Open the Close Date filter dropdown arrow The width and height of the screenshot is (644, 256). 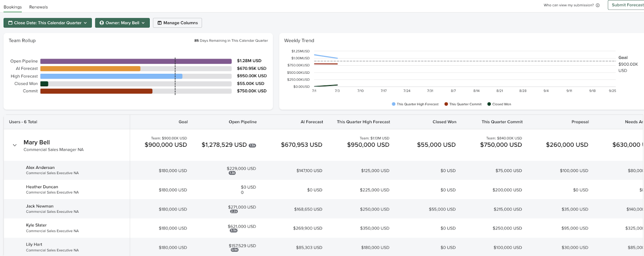[85, 23]
